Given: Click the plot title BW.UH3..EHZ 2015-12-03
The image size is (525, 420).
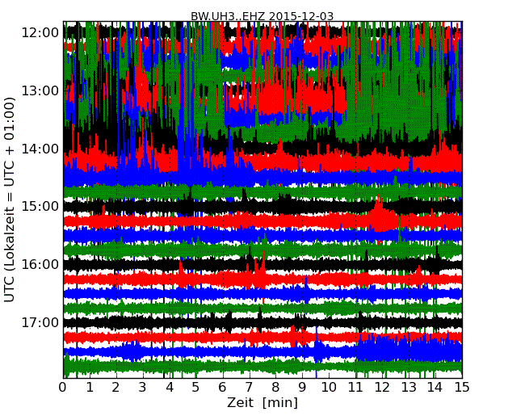Looking at the screenshot, I should [262, 16].
